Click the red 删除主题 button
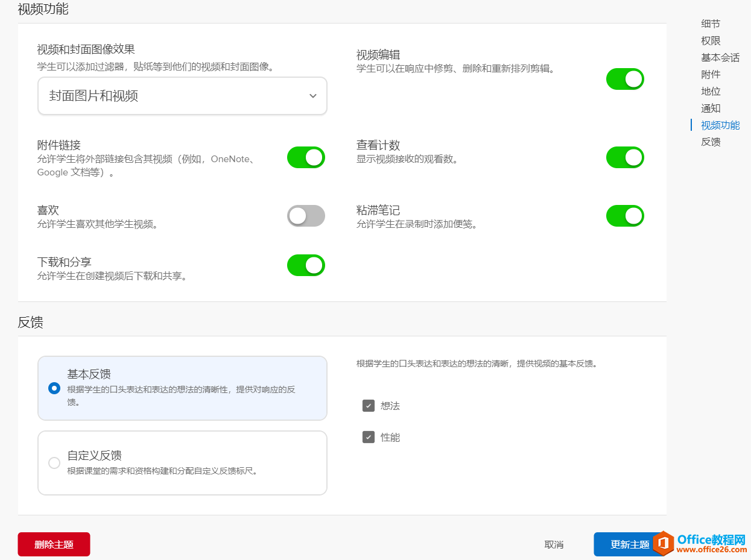 pyautogui.click(x=54, y=544)
